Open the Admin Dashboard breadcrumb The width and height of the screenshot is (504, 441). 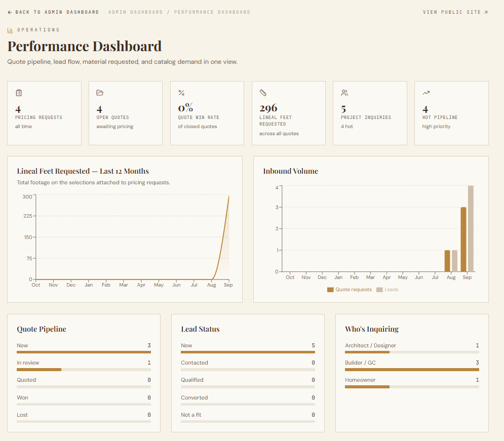135,12
